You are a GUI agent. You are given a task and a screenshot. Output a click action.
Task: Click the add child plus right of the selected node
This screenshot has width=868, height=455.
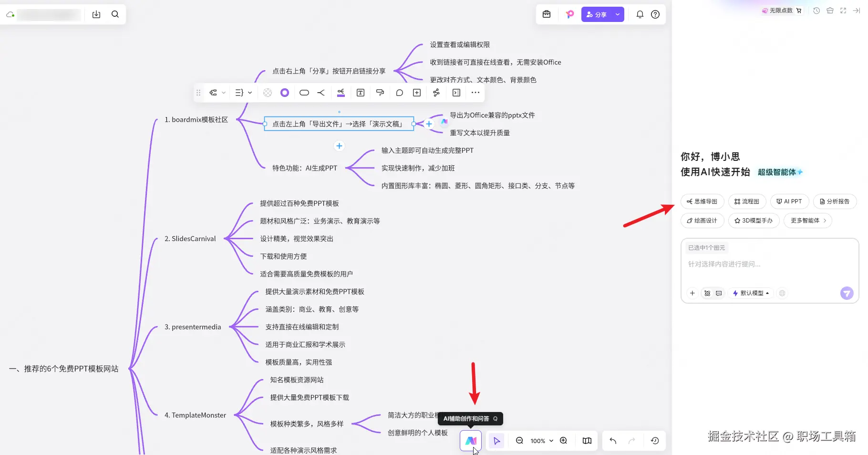(429, 124)
